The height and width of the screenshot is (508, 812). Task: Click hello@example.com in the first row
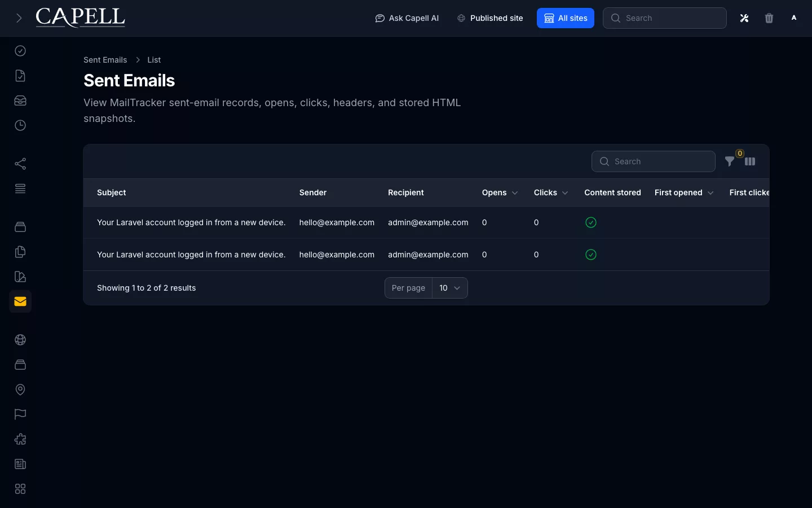tap(337, 222)
